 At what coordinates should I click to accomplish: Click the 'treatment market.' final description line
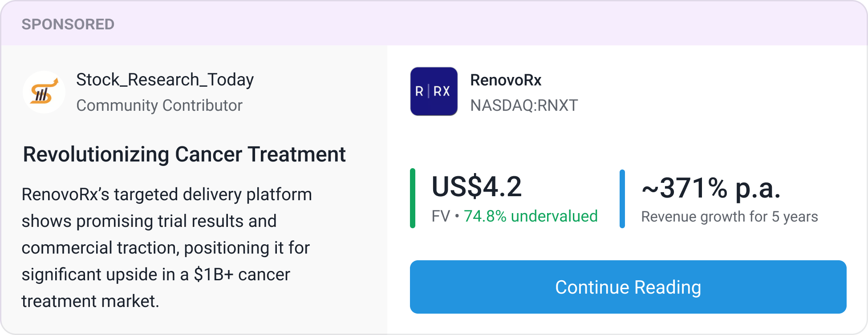click(90, 301)
